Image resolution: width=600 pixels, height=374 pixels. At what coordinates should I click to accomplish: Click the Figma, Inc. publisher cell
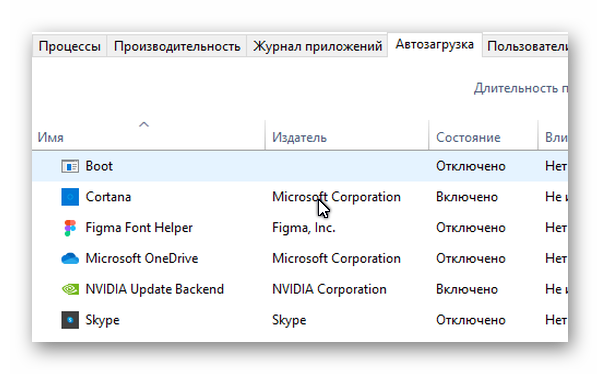pyautogui.click(x=303, y=228)
